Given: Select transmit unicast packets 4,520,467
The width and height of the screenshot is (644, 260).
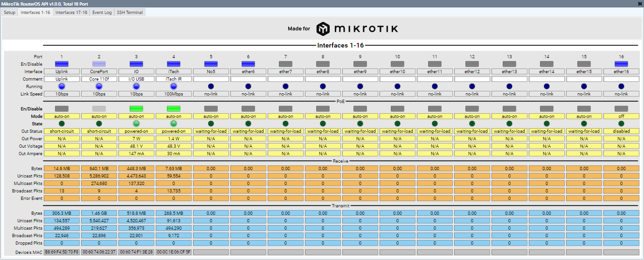Looking at the screenshot, I should 136,221.
